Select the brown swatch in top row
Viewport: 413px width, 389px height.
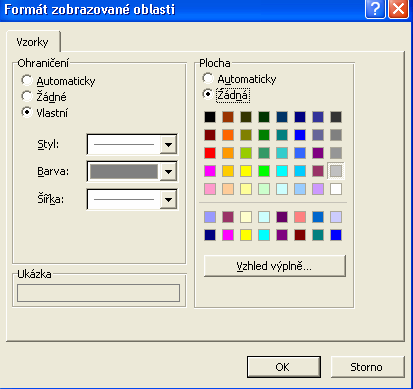pos(228,117)
